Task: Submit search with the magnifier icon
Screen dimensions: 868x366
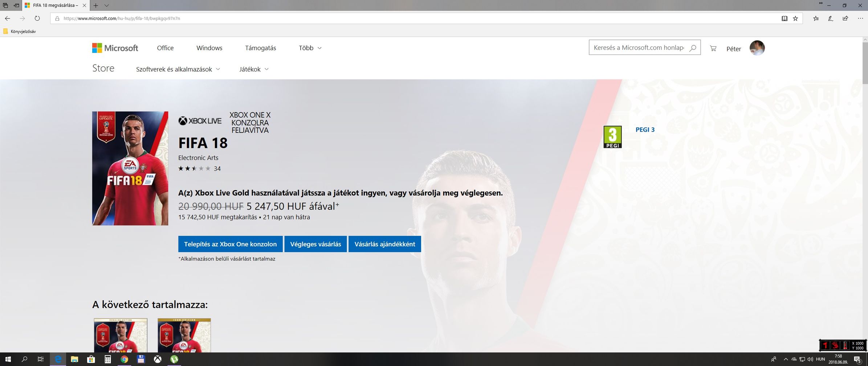Action: (x=693, y=48)
